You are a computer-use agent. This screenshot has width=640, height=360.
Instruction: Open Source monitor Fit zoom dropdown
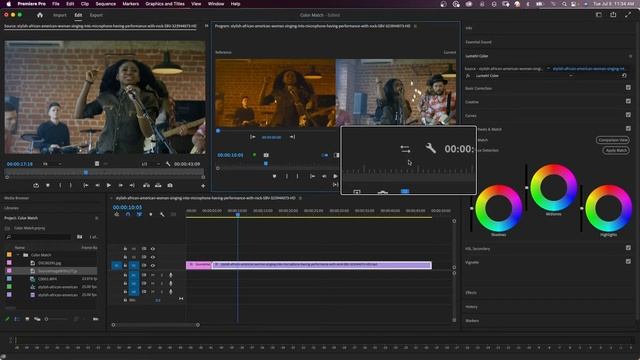[52, 164]
